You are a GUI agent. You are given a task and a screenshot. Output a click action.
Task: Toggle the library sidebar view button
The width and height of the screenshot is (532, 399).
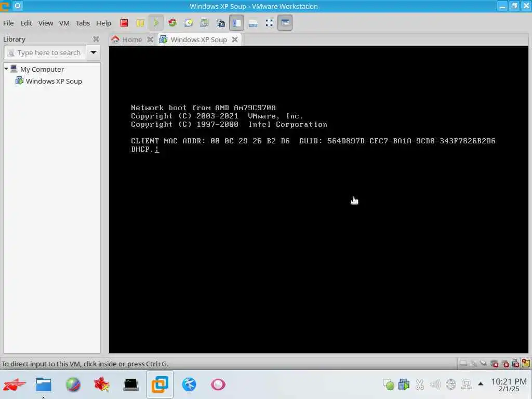pos(236,23)
